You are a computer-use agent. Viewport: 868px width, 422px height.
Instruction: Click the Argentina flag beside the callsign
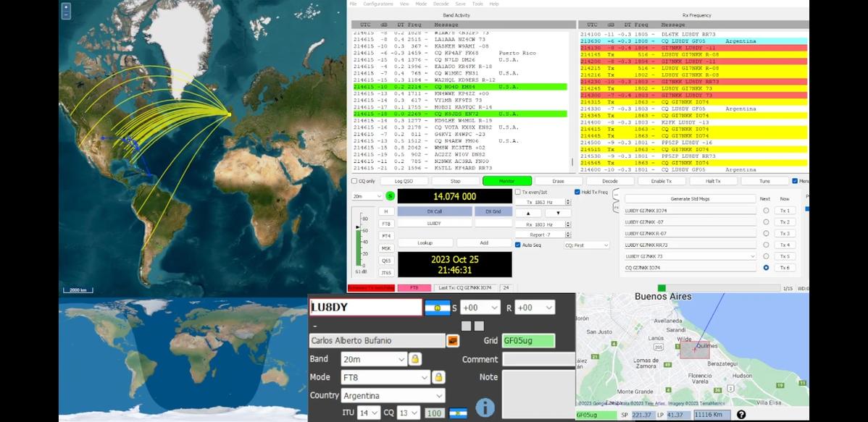pos(437,308)
